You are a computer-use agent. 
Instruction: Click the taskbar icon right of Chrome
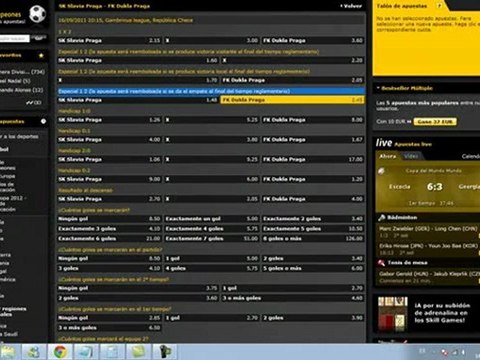click(x=86, y=352)
